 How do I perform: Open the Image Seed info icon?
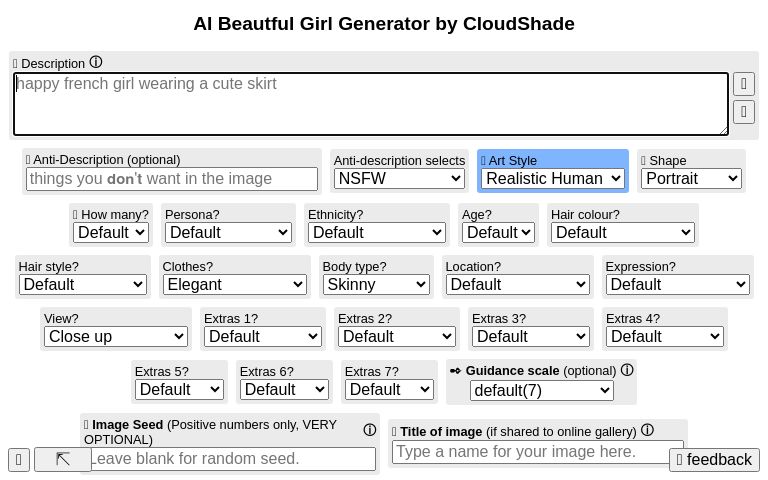point(369,430)
